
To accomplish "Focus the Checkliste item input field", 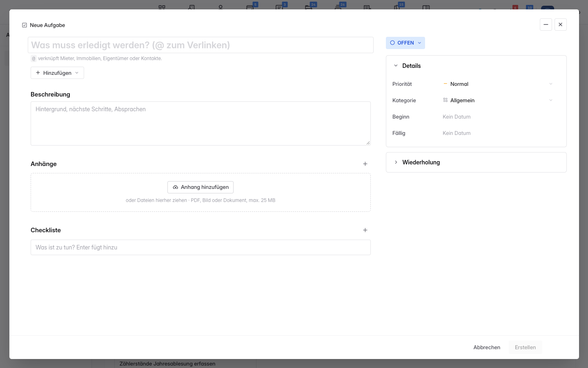I will pos(200,247).
